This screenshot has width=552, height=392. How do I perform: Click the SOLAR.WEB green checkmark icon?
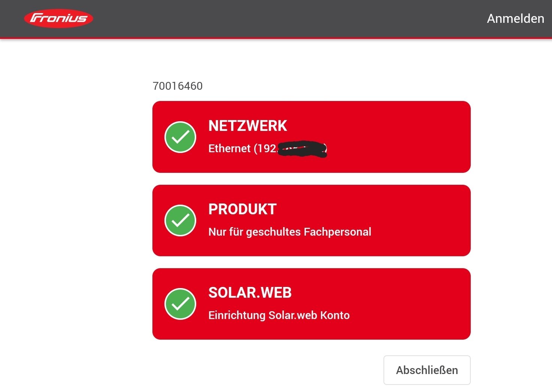180,304
